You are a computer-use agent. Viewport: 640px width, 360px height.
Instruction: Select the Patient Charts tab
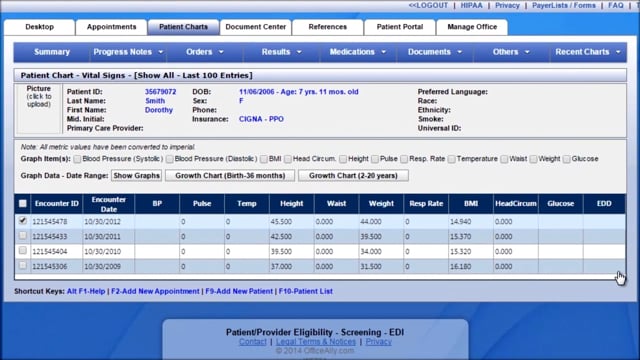(x=183, y=27)
